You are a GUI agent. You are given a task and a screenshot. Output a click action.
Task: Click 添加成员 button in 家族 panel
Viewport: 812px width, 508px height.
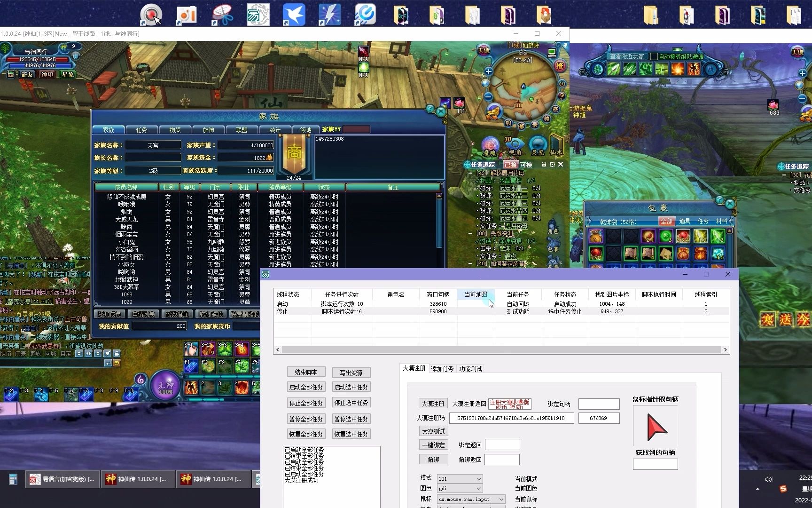tap(110, 314)
